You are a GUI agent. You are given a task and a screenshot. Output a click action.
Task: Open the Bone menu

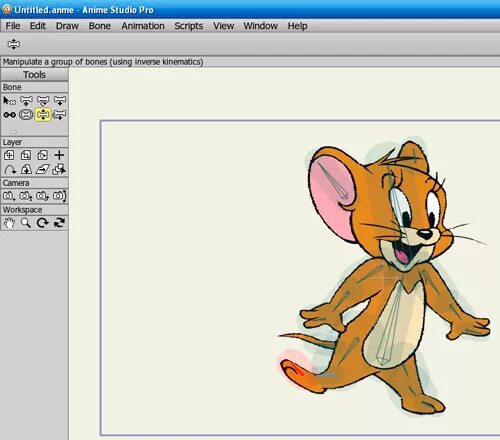click(99, 26)
